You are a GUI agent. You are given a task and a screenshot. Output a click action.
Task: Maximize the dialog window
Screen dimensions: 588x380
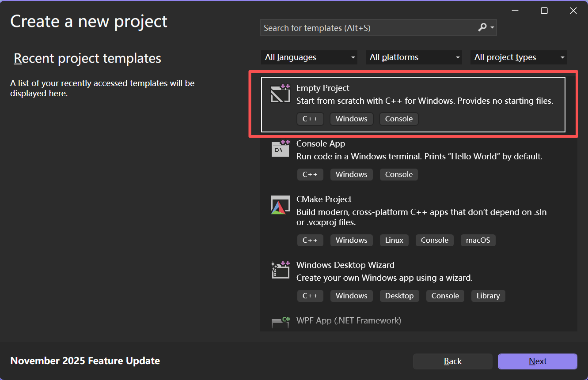click(544, 11)
